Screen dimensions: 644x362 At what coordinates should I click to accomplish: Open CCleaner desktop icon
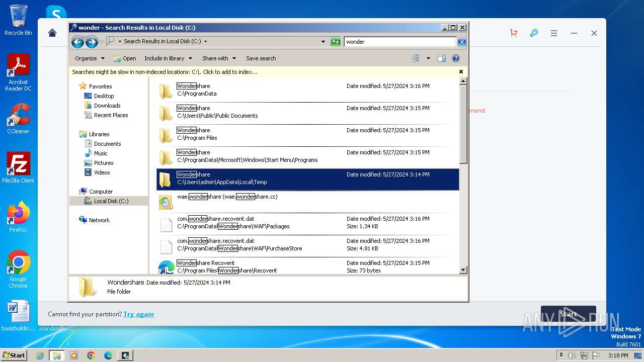click(x=18, y=119)
